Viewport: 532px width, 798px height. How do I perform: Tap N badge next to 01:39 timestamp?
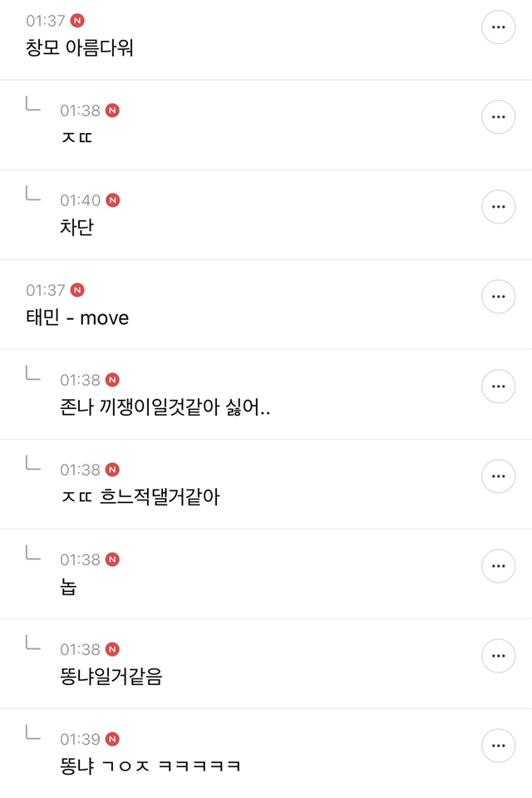coord(112,739)
